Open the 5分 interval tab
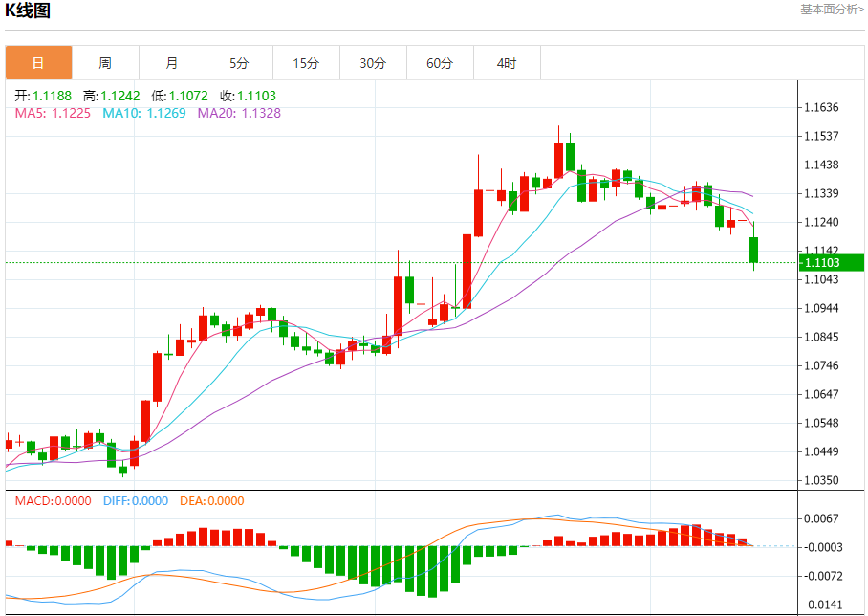The image size is (868, 616). [239, 63]
